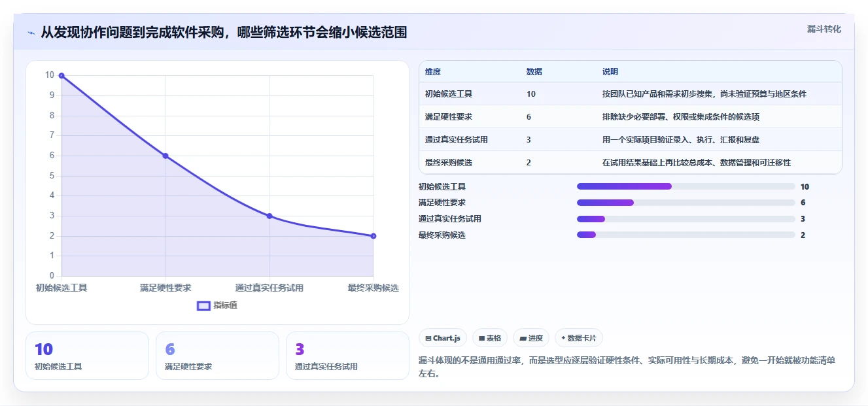
Task: Click the Chart.js tag chip
Action: pyautogui.click(x=443, y=338)
